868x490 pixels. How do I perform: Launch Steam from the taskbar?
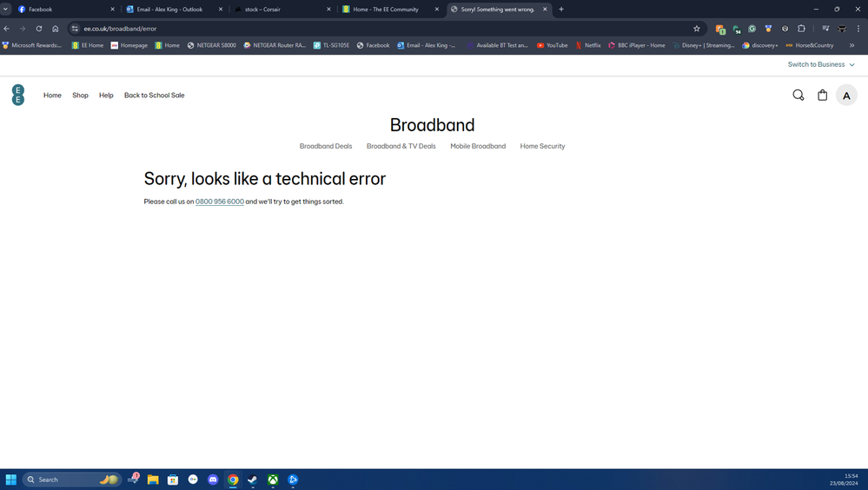pyautogui.click(x=253, y=480)
